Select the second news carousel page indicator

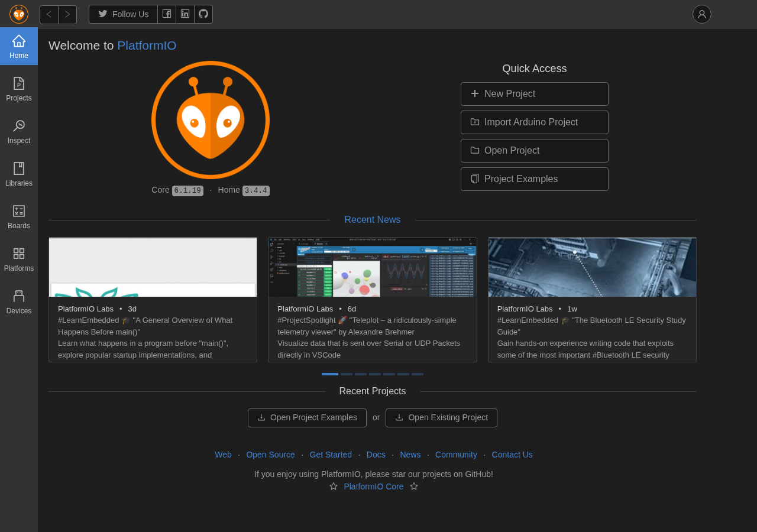tap(347, 374)
